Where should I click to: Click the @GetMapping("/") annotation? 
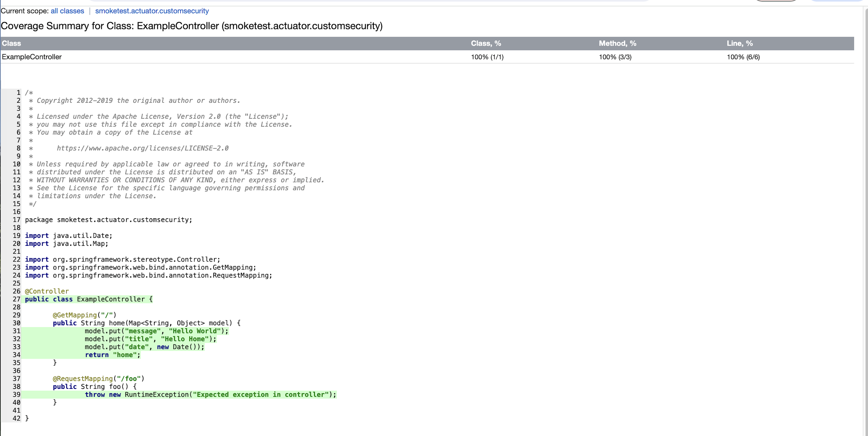85,315
